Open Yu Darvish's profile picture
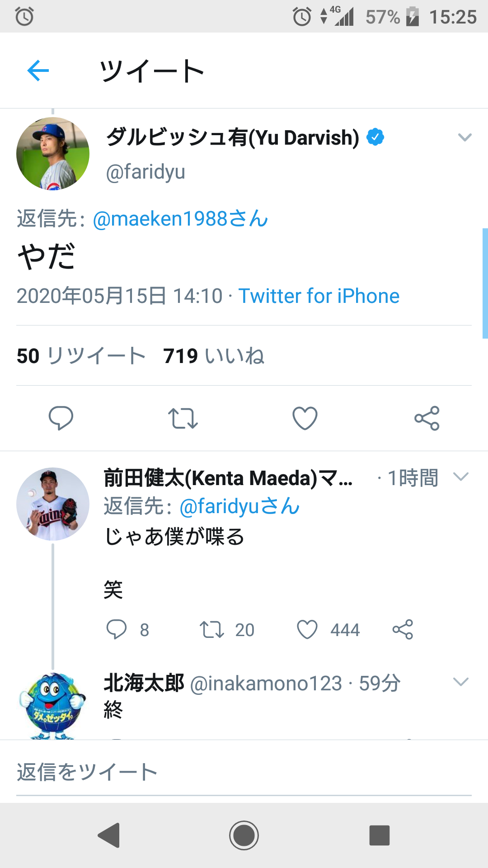This screenshot has width=488, height=868. (53, 154)
